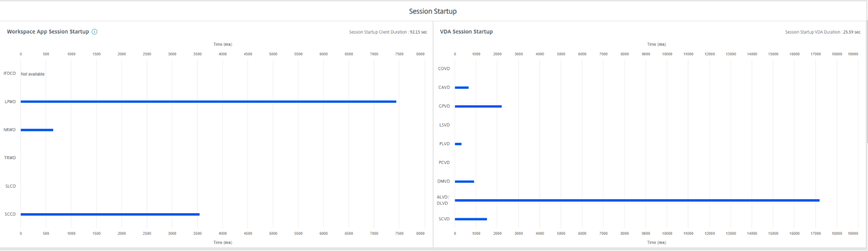Click the LSVD axis label

click(444, 125)
